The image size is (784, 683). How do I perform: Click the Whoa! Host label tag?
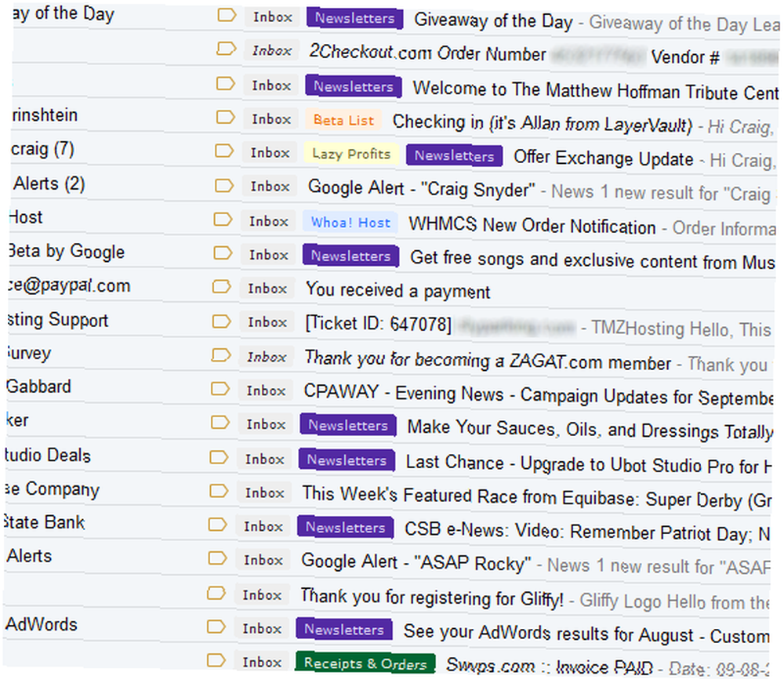click(350, 222)
